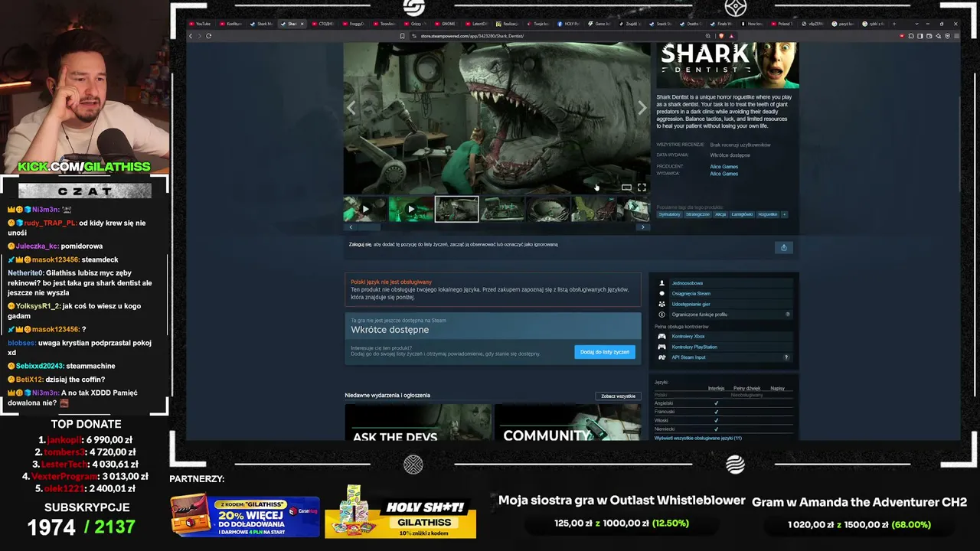
Task: Click the Angielski language row
Action: click(724, 403)
